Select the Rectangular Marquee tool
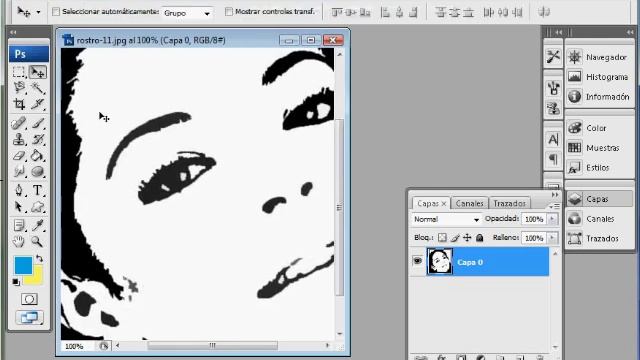 tap(19, 72)
